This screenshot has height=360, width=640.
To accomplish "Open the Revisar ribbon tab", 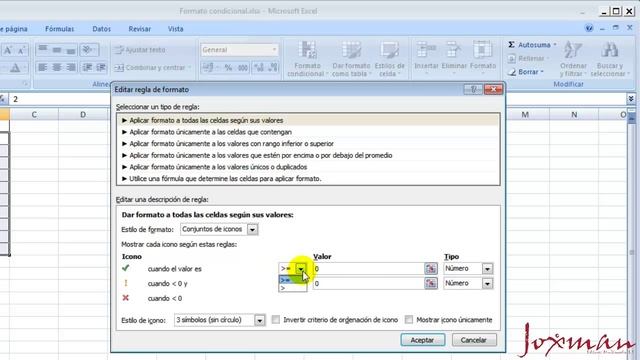I will click(140, 29).
